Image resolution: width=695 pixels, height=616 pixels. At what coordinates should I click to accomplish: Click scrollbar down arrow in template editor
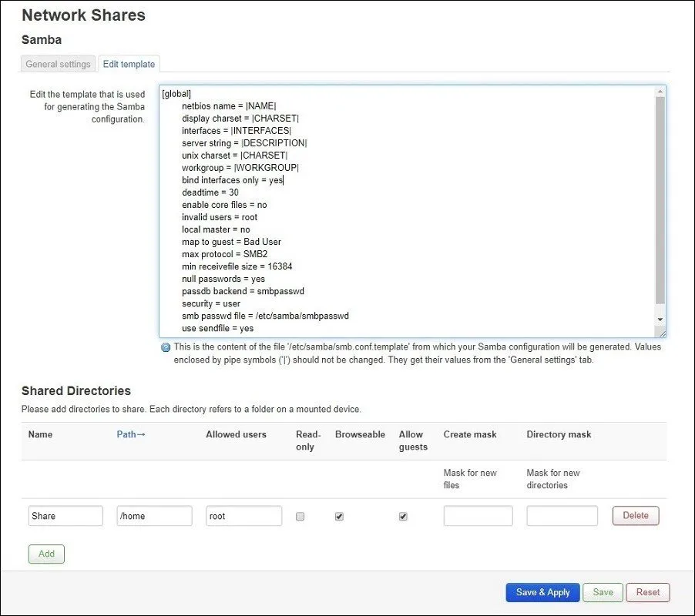(660, 318)
